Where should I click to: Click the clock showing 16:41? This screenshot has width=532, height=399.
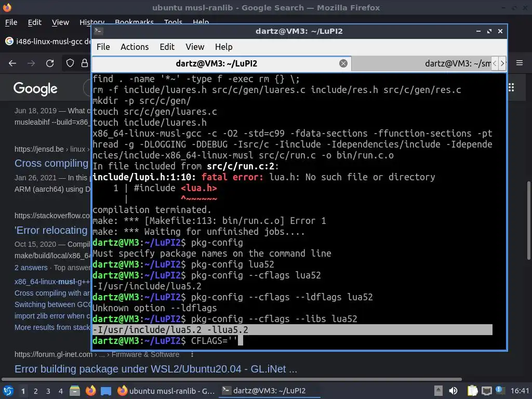point(520,391)
